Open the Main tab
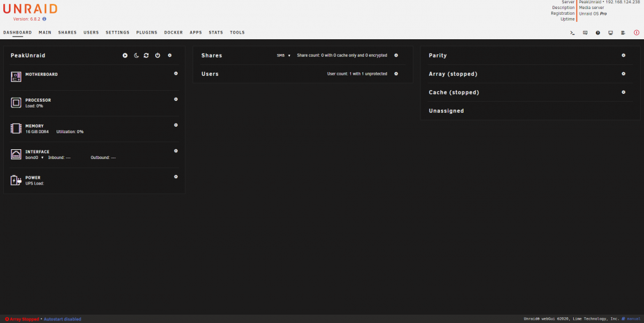 [x=45, y=32]
